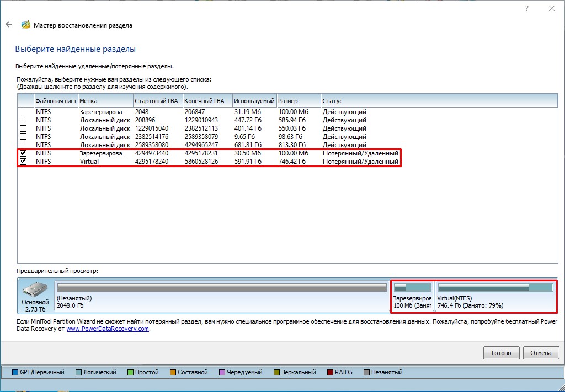
Task: Select the Virtual(NTFS) 746.4 Гб block in preview
Action: tap(495, 297)
